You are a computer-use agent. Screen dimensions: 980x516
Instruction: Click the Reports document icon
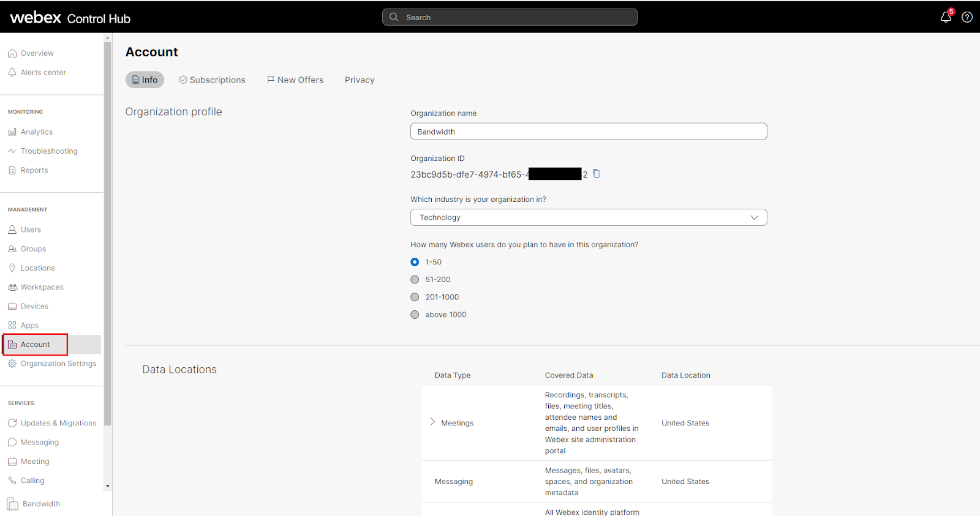12,170
